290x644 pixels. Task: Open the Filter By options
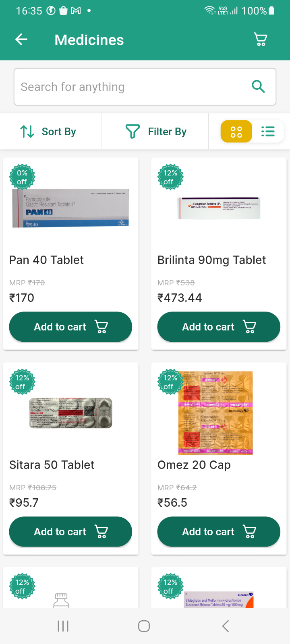point(156,132)
